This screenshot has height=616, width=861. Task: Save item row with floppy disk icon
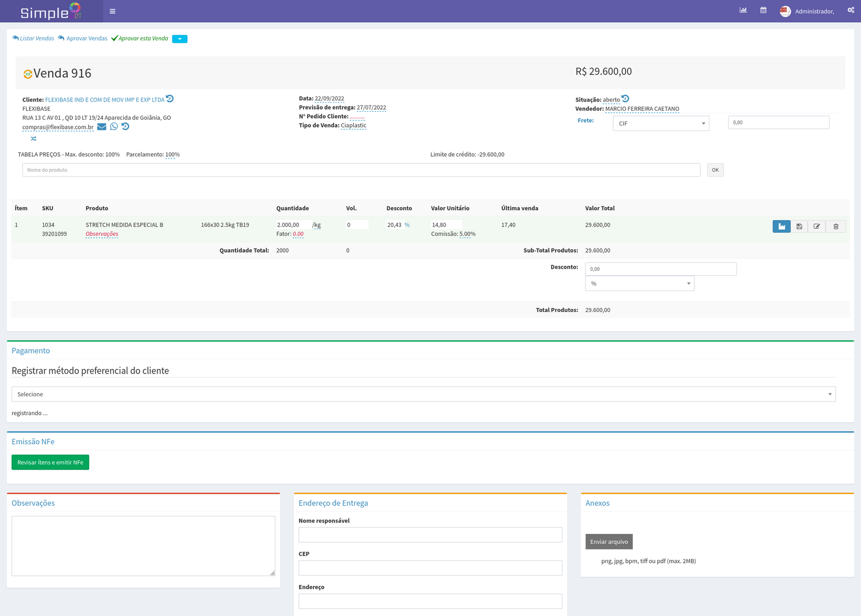pos(799,226)
